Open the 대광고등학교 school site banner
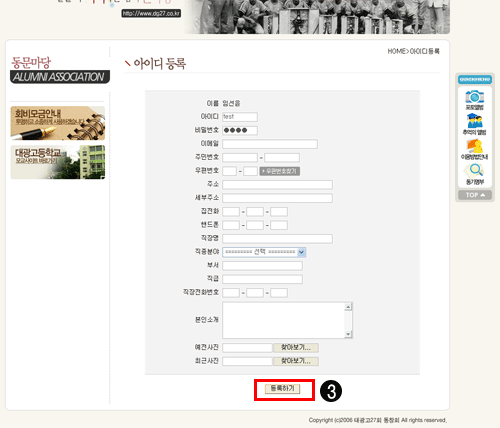This screenshot has height=428, width=500. (58, 162)
